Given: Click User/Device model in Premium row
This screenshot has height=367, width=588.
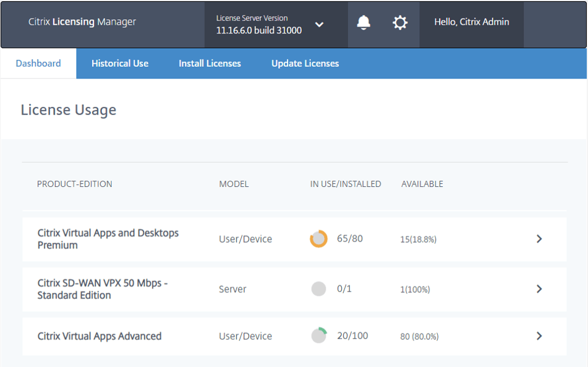Looking at the screenshot, I should coord(245,239).
